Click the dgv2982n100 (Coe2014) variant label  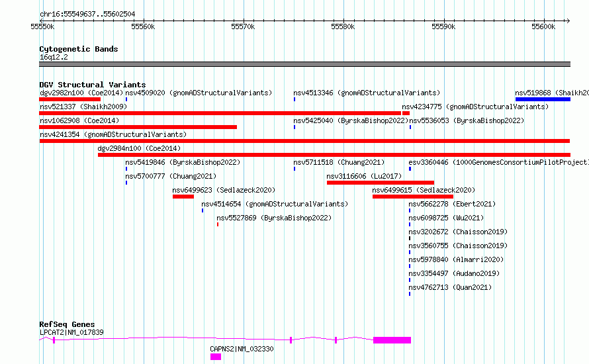point(81,93)
